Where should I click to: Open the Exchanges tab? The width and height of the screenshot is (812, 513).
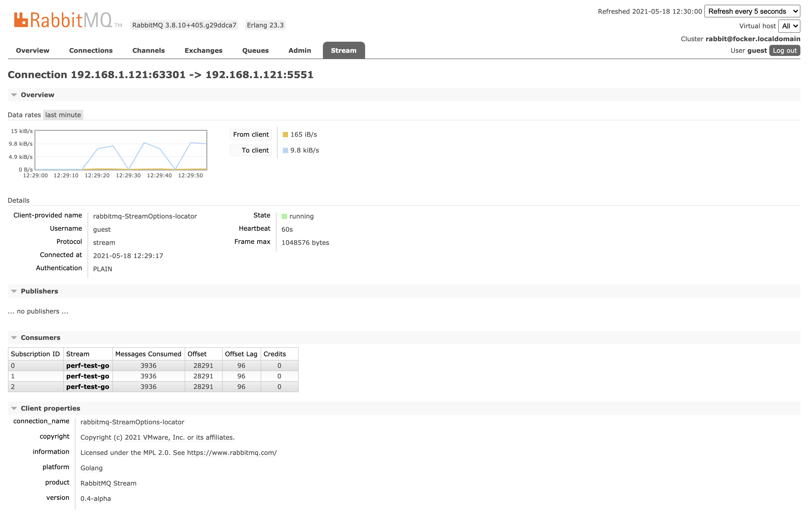[203, 51]
